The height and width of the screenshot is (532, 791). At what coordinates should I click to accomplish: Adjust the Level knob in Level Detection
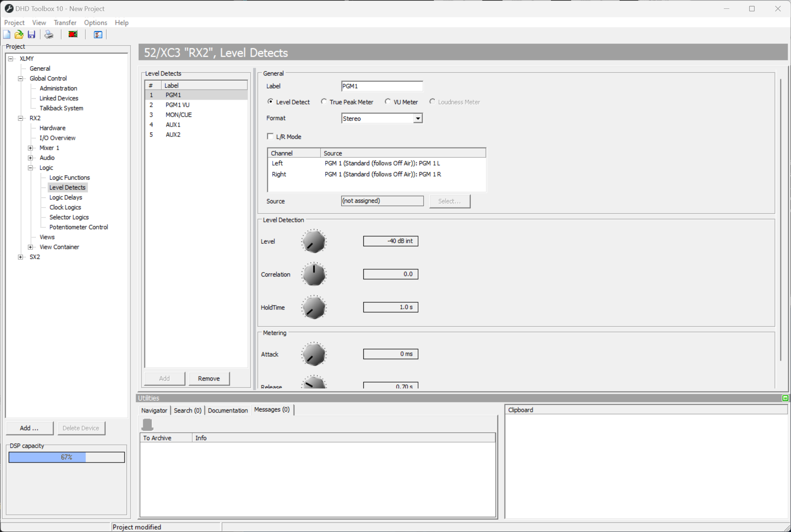click(x=314, y=241)
